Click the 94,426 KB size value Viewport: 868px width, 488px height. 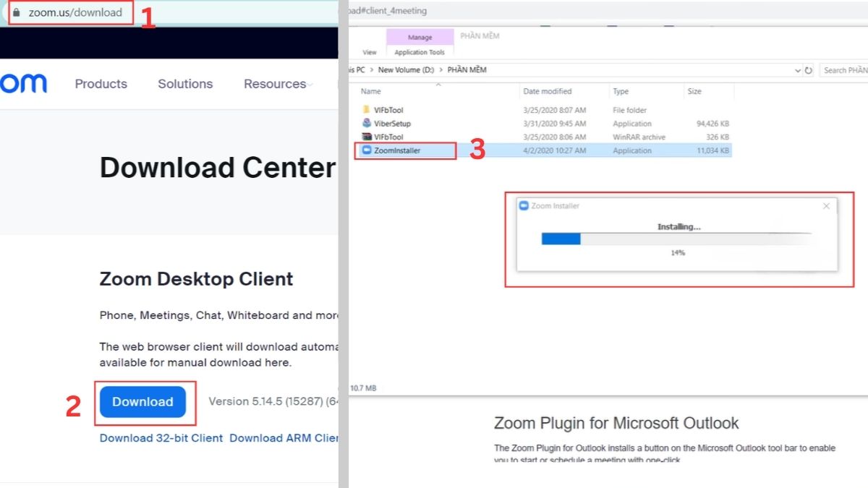click(x=712, y=124)
